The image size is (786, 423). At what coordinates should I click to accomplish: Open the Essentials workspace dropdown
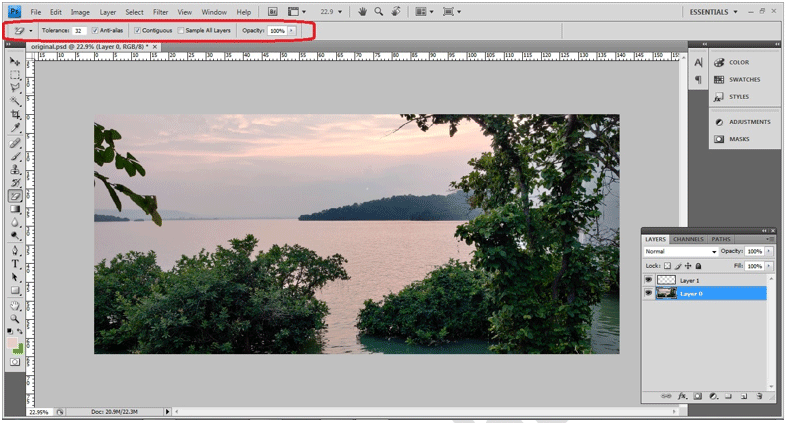pyautogui.click(x=714, y=12)
